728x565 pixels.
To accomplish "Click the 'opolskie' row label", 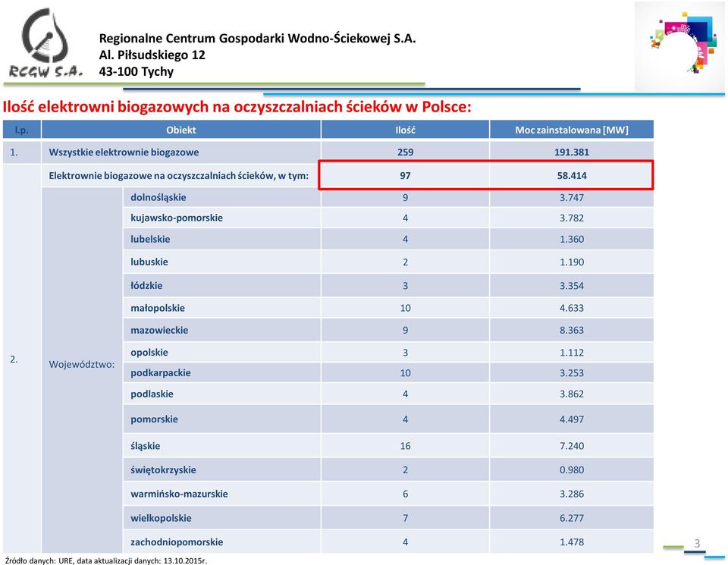I will tap(149, 353).
